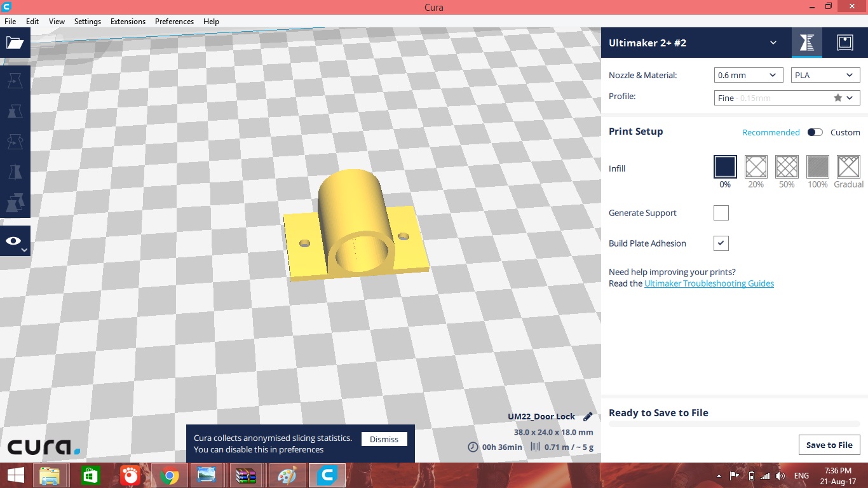
Task: Open the Preferences menu
Action: [174, 21]
